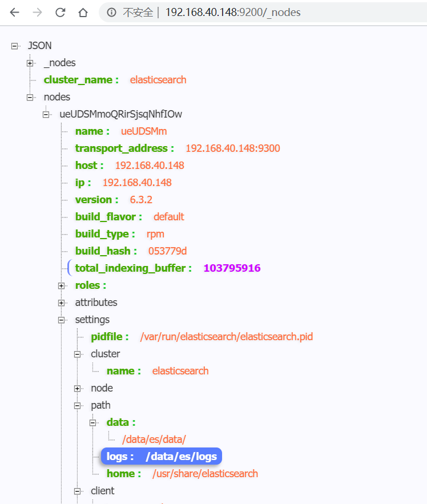Select the node label under settings
The image size is (427, 504).
click(x=102, y=388)
